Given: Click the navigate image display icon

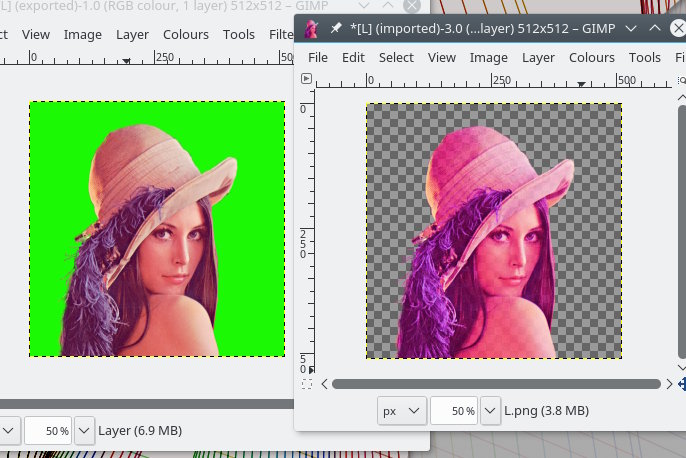Looking at the screenshot, I should [682, 384].
